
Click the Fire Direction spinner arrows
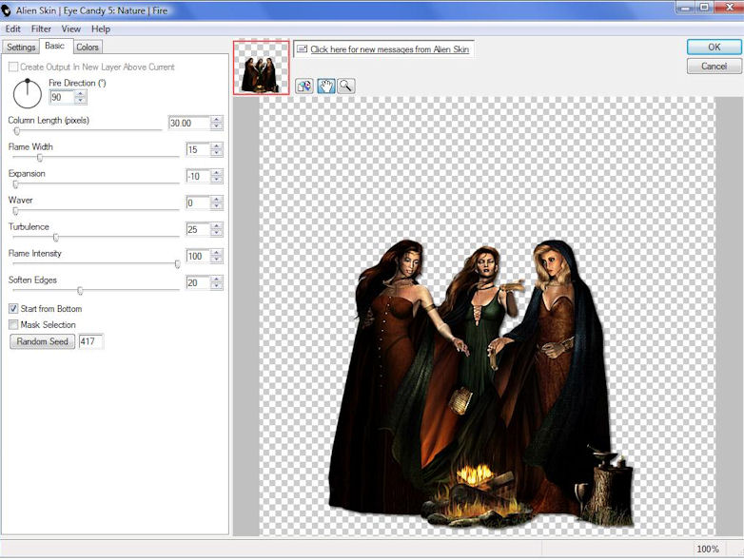[81, 97]
